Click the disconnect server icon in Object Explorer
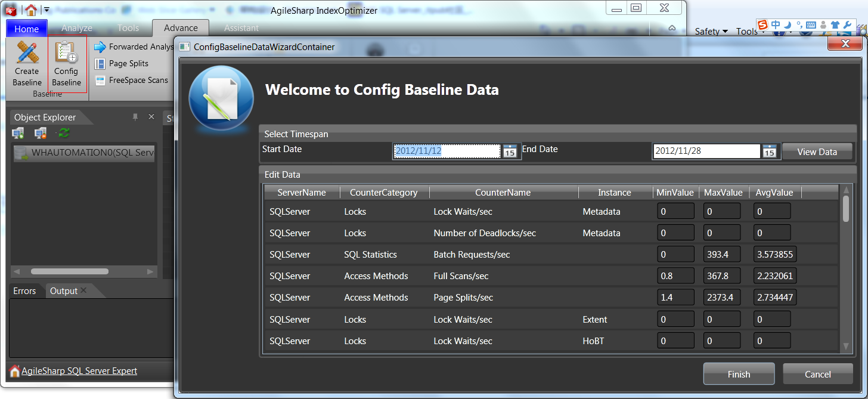 [x=40, y=132]
